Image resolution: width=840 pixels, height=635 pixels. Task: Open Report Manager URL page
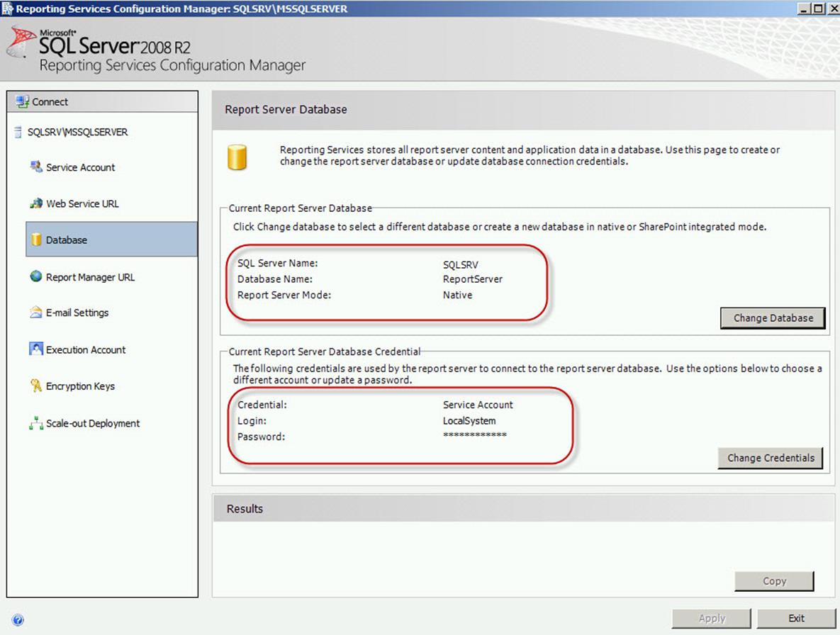(90, 277)
